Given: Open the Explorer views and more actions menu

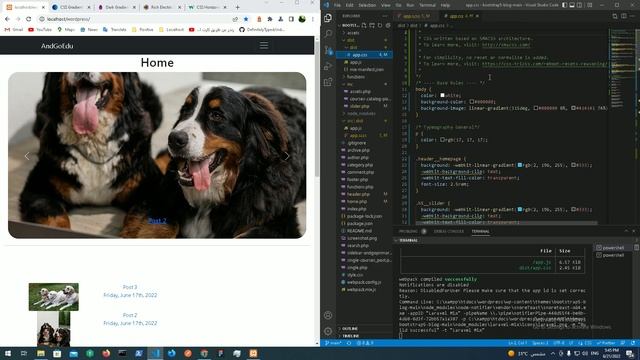Looking at the screenshot, I should (x=384, y=16).
